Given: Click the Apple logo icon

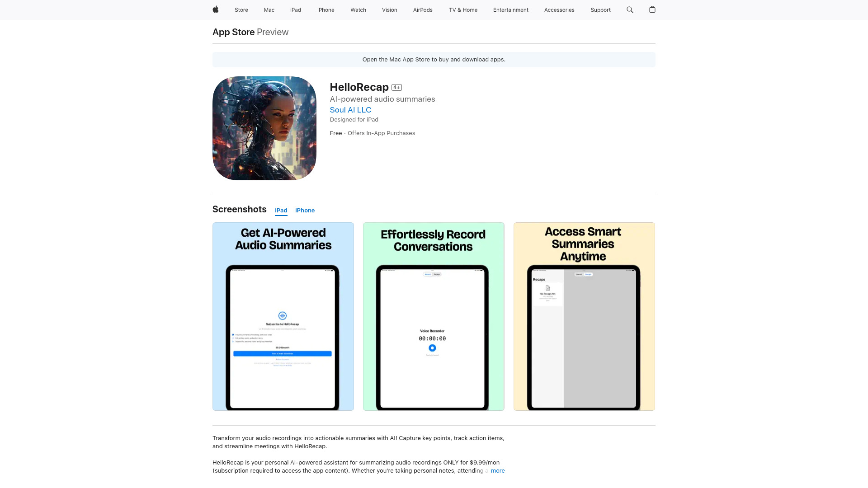Looking at the screenshot, I should pos(215,9).
